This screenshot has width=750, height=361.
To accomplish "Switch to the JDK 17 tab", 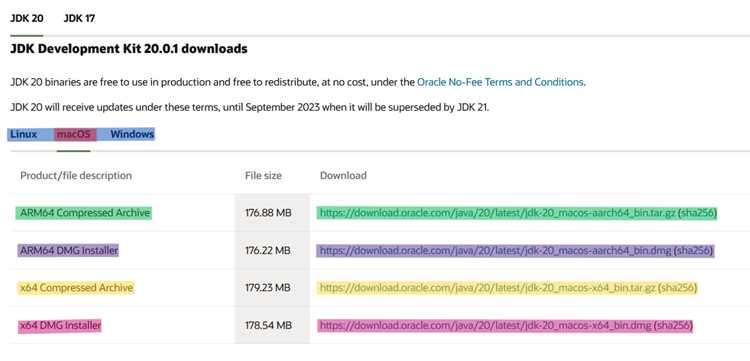I will (79, 19).
